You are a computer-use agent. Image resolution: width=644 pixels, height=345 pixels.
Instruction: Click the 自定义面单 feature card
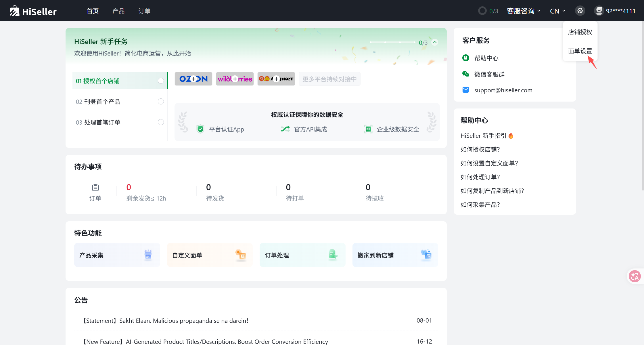pyautogui.click(x=210, y=255)
